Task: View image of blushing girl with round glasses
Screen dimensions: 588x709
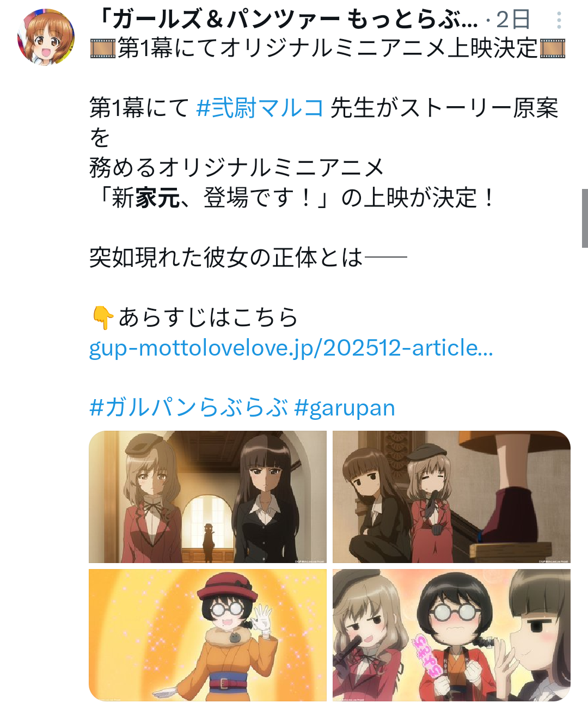Action: (x=451, y=635)
